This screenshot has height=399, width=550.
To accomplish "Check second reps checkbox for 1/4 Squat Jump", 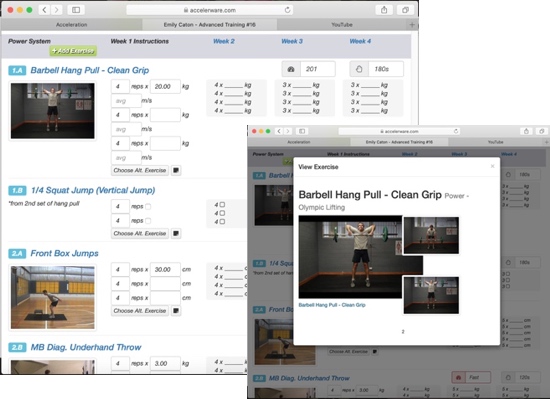I will point(148,221).
